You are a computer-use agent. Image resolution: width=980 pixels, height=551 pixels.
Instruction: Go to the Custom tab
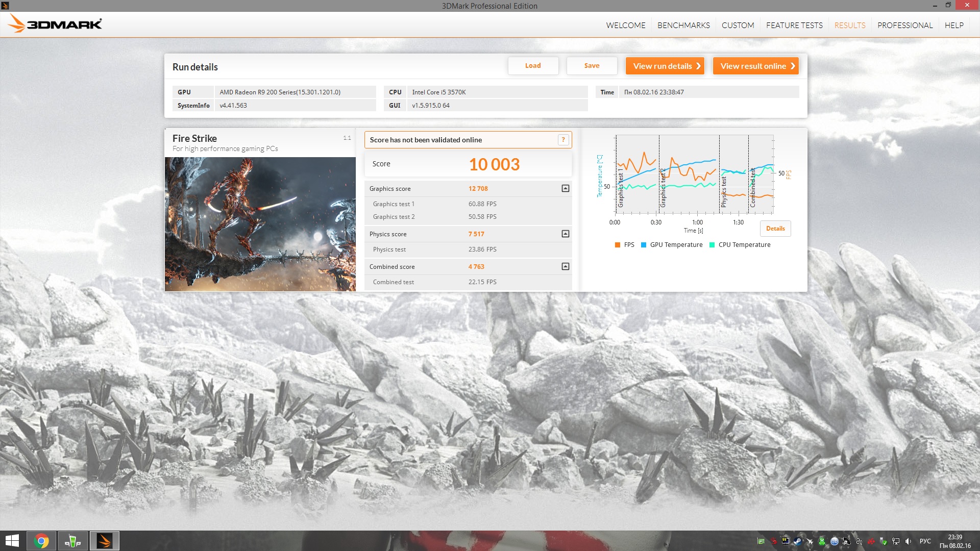pyautogui.click(x=738, y=26)
